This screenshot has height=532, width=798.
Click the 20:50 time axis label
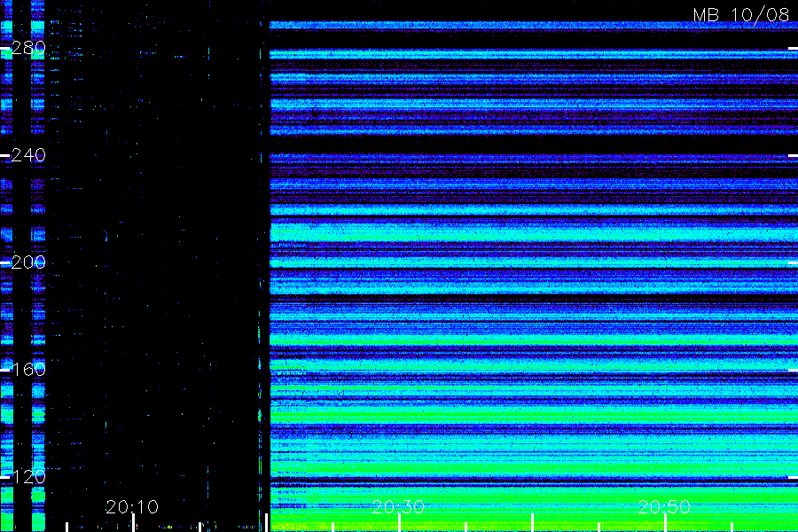[664, 507]
